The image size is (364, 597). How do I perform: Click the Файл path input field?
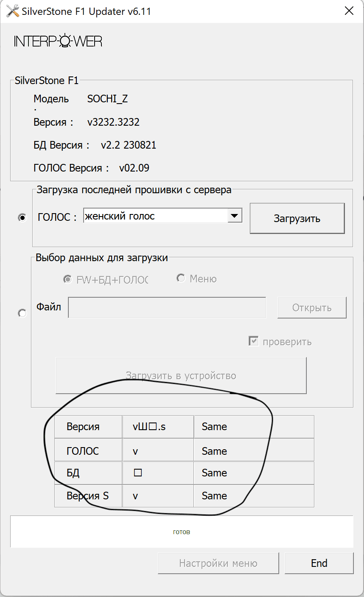point(167,308)
